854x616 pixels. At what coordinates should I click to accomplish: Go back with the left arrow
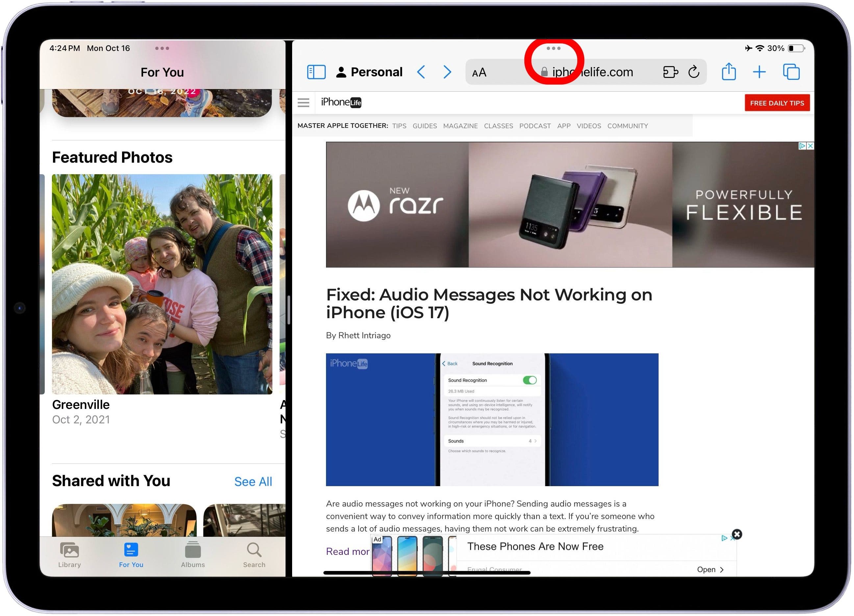[421, 72]
